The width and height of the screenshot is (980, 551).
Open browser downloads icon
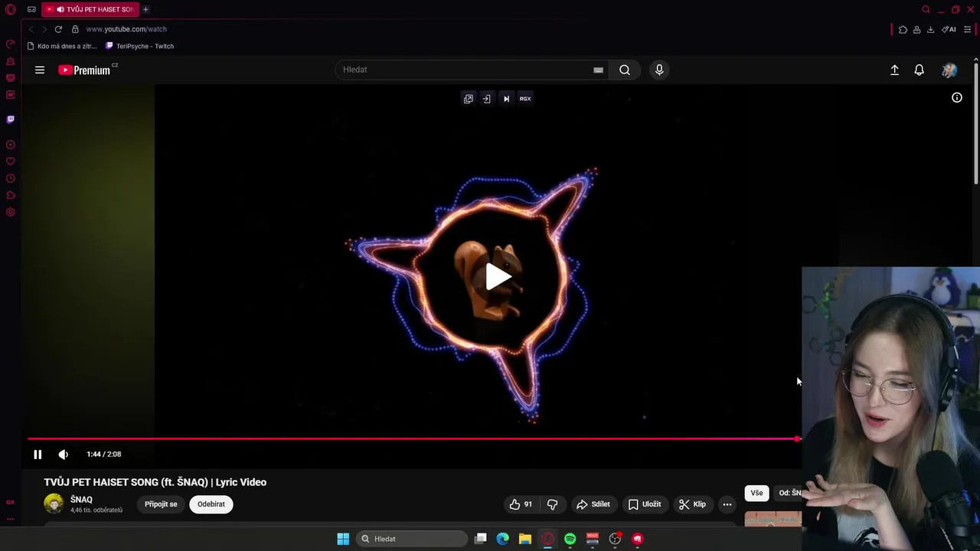click(930, 29)
